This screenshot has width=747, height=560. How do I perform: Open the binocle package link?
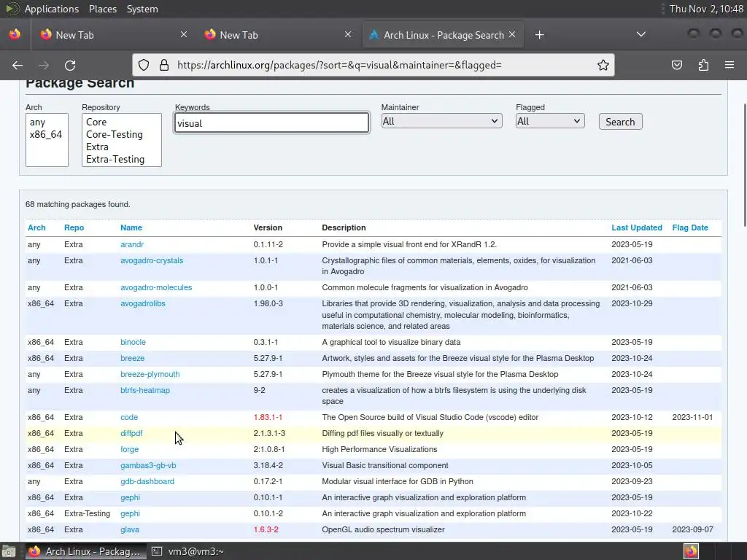(x=133, y=342)
